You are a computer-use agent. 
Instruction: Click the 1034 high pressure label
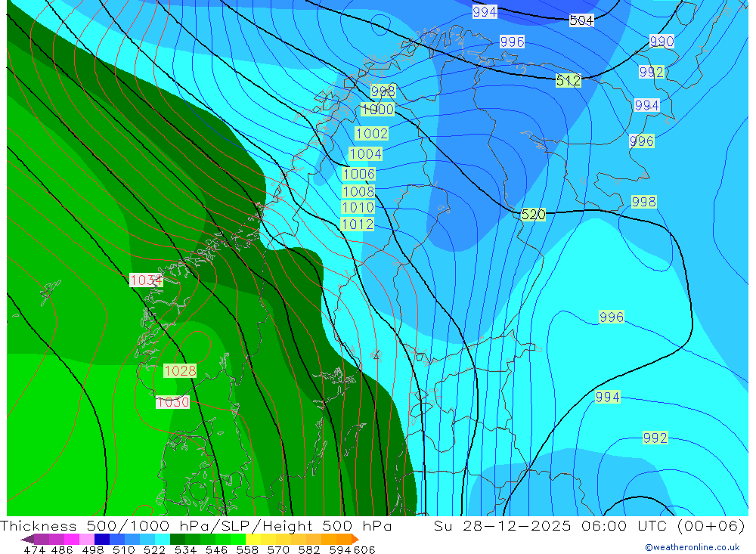click(x=147, y=280)
